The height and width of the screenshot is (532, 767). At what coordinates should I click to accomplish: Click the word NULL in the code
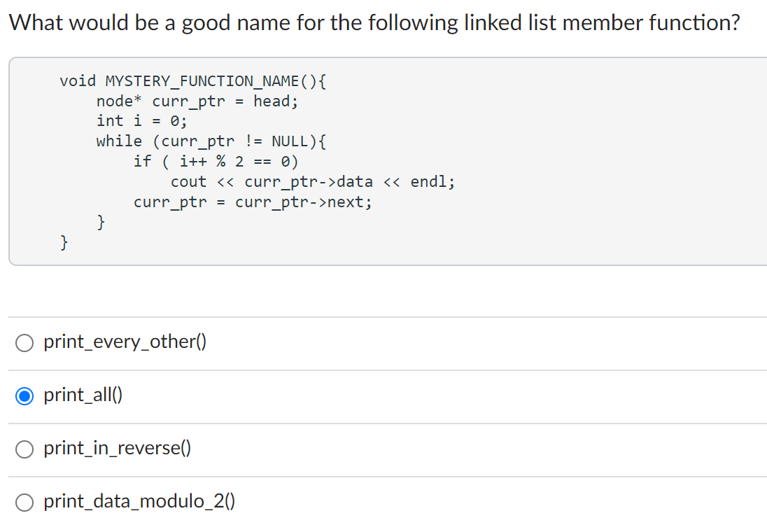point(290,141)
